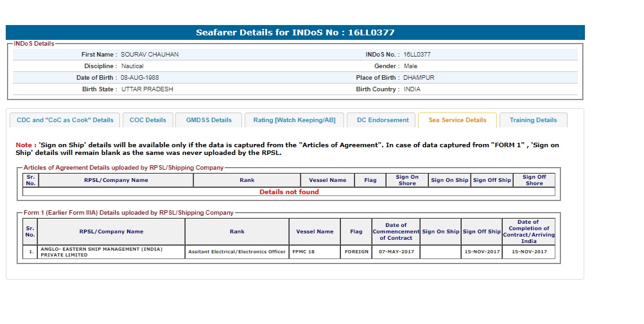Select the Assitant Electrical/Electronics Officer rank cell
This screenshot has height=324, width=644.
click(x=237, y=252)
